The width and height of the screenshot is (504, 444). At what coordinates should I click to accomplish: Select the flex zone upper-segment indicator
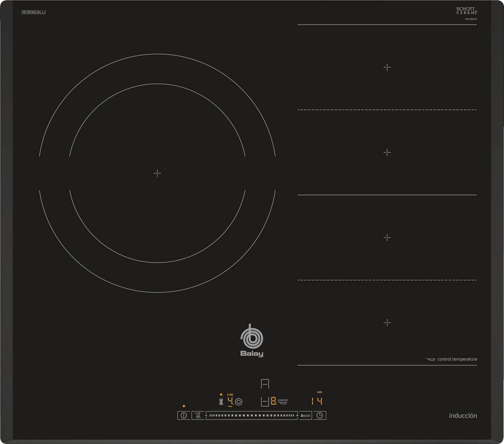tap(265, 383)
